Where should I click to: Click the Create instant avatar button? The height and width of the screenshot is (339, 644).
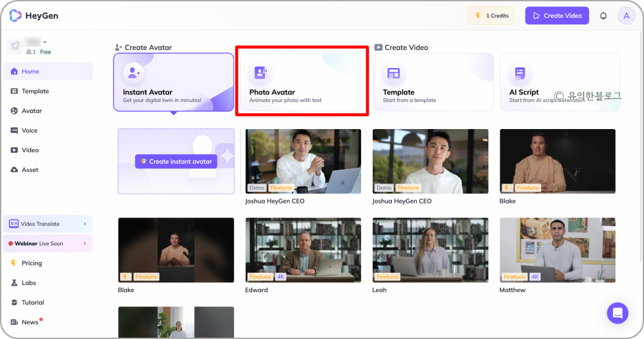[x=176, y=162]
